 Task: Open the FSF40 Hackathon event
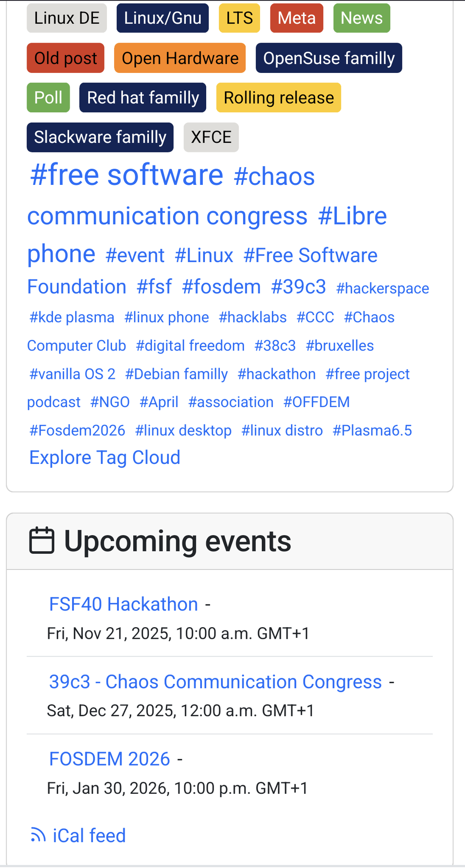pos(123,604)
